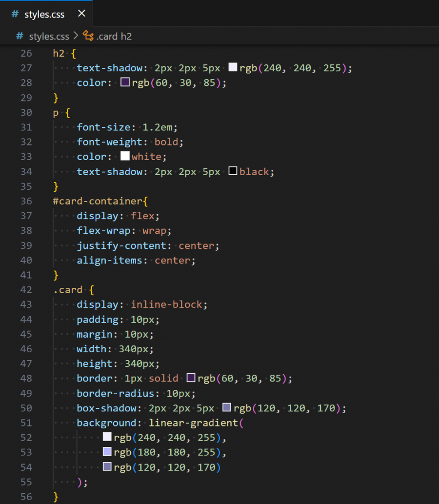Open the styles.css breadcrumb dropdown

click(49, 36)
